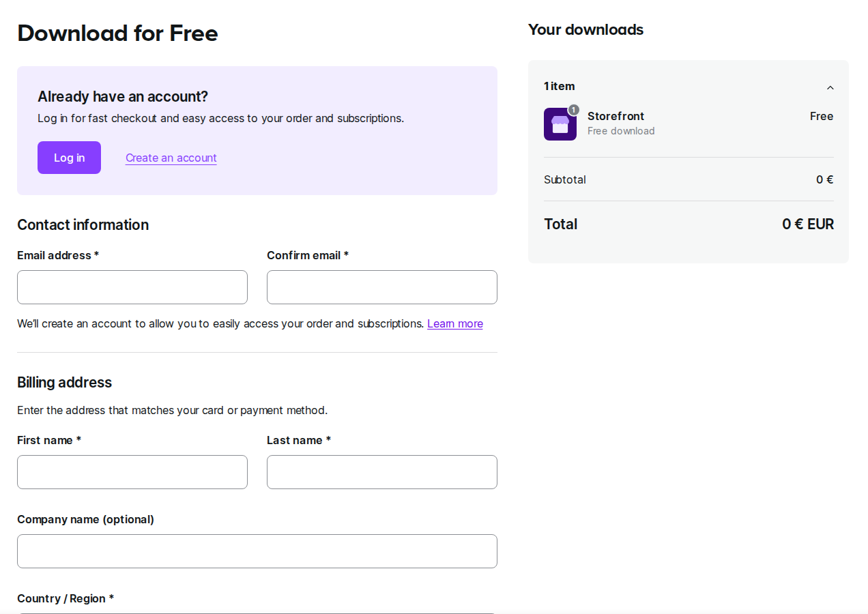Click the 'Last name *' field label
This screenshot has width=868, height=614.
coord(299,440)
